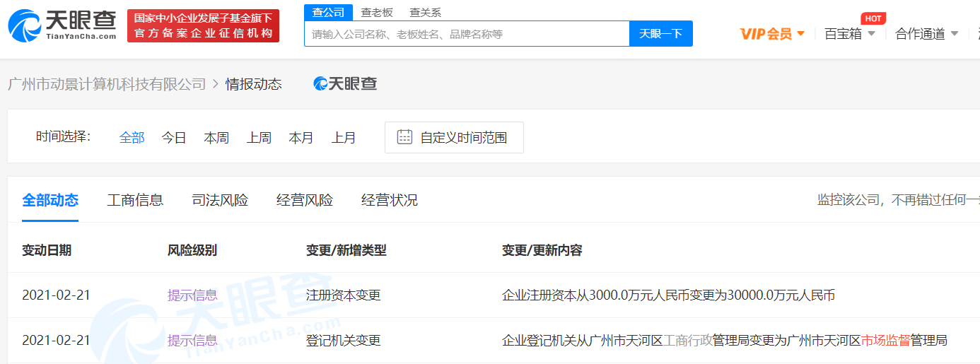This screenshot has width=980, height=364.
Task: Click the calendar icon for custom range
Action: coord(404,137)
